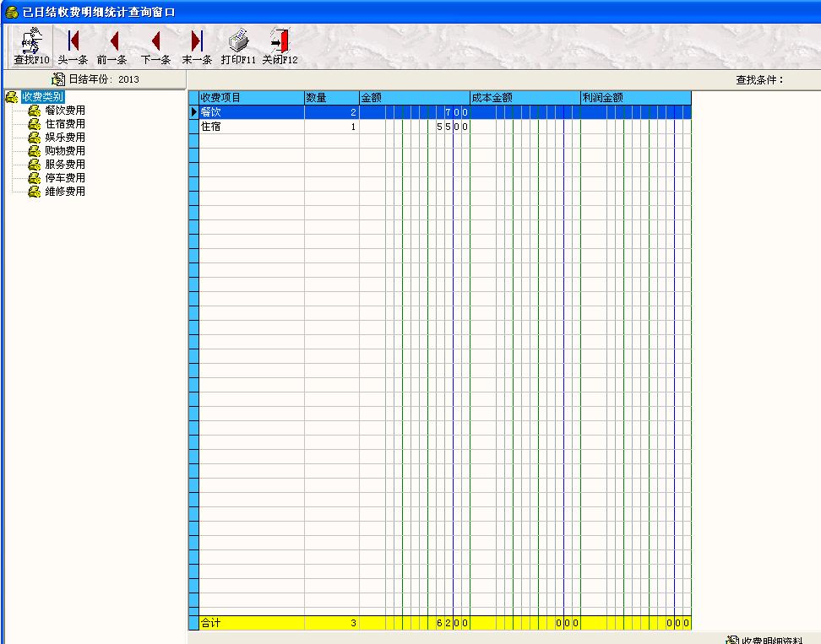Screen dimensions: 821x644
Task: Click the folder icon beside 维修费用
Action: click(x=34, y=192)
